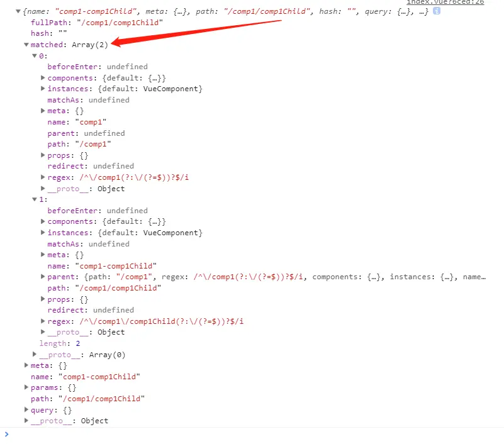Screen dimensions: 504x444
Task: Expand __proto__ Object under item 1
Action: tap(43, 332)
